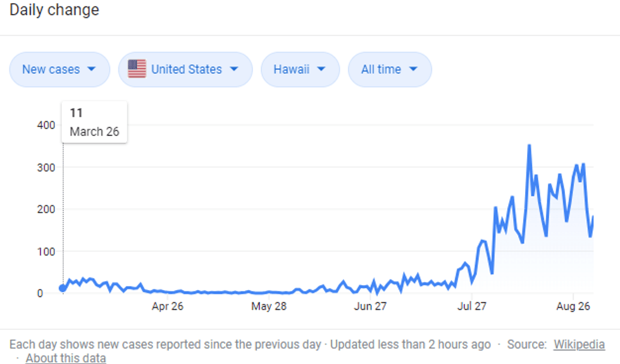620x364 pixels.
Task: Click the March 26 tooltip box
Action: pos(94,122)
